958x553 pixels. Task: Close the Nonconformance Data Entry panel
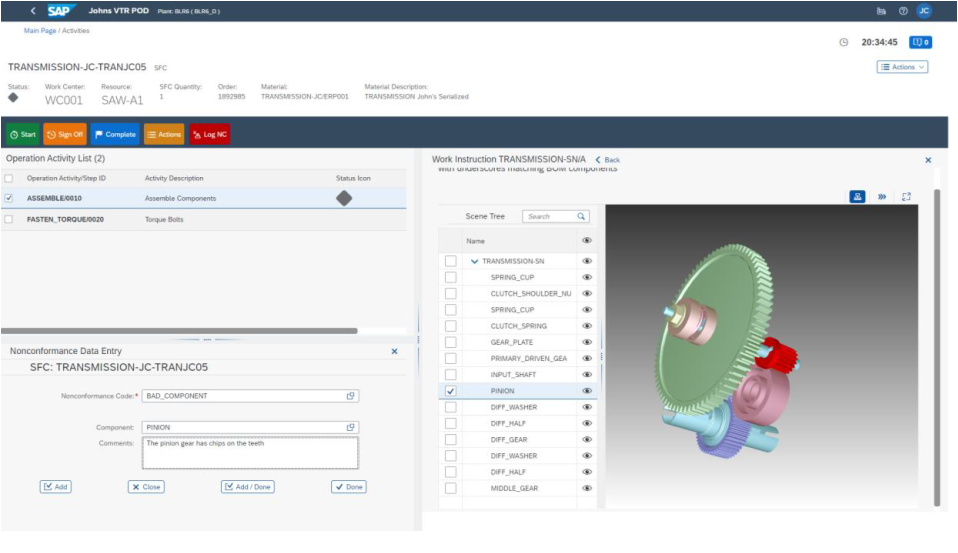point(395,351)
